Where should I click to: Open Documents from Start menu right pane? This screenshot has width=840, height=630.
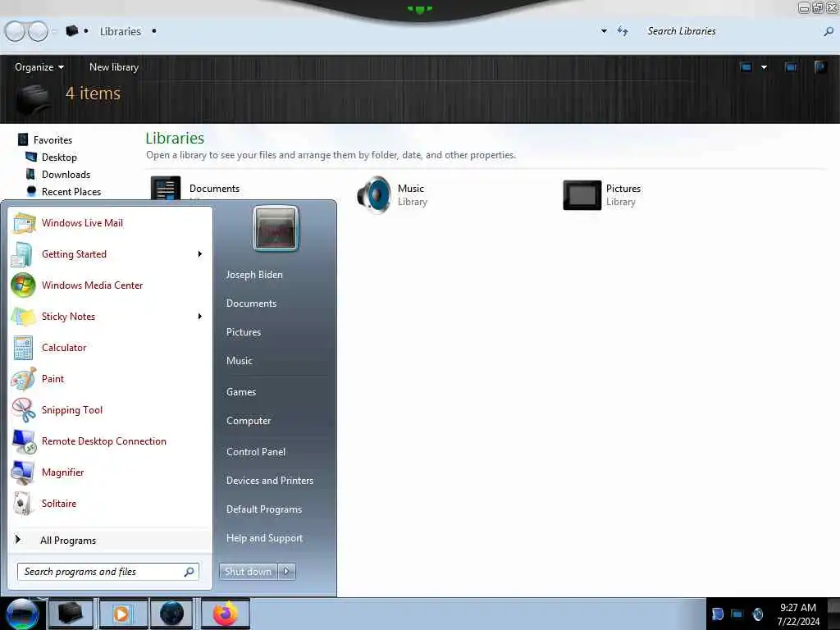point(251,304)
